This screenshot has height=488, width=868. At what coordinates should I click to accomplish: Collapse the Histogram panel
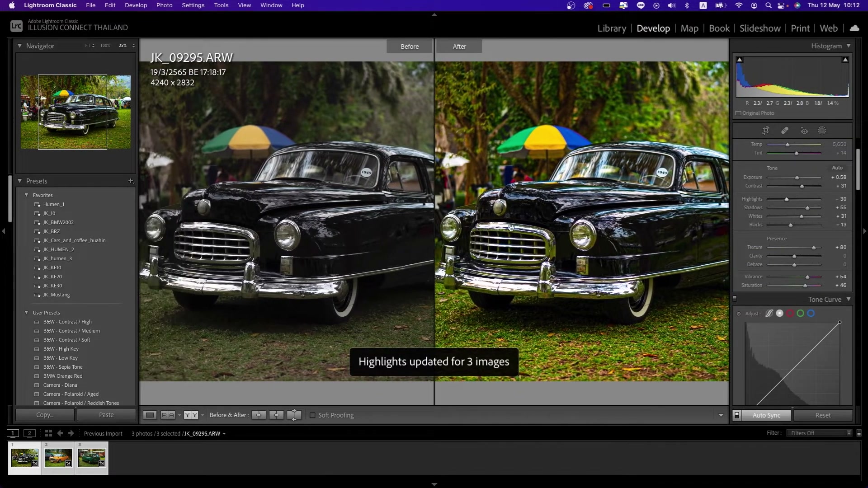(x=849, y=46)
